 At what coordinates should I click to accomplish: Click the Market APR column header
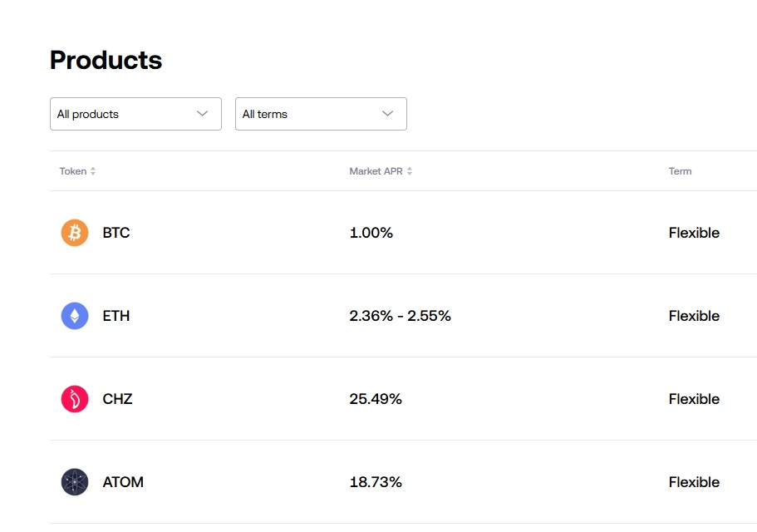(376, 171)
